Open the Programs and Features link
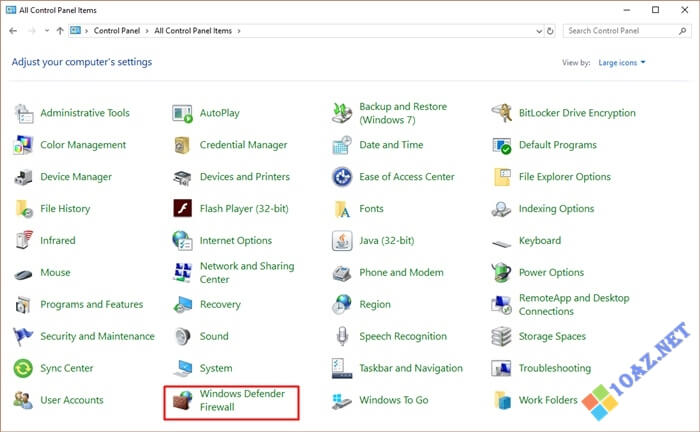Image resolution: width=700 pixels, height=432 pixels. pyautogui.click(x=91, y=305)
